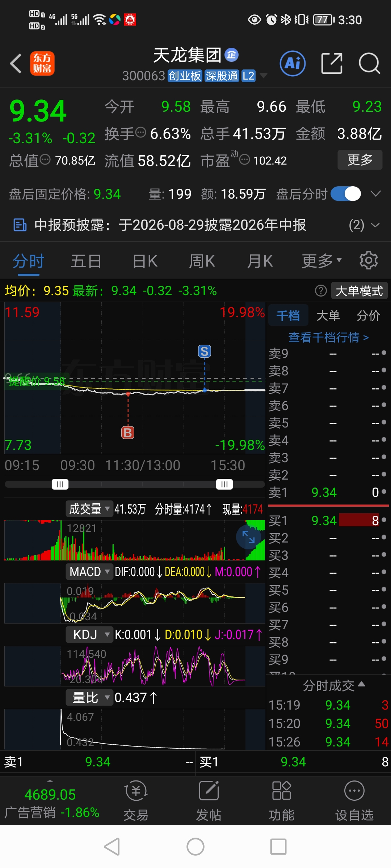391x868 pixels.
Task: Expand the stock code dropdown arrow
Action: [264, 76]
